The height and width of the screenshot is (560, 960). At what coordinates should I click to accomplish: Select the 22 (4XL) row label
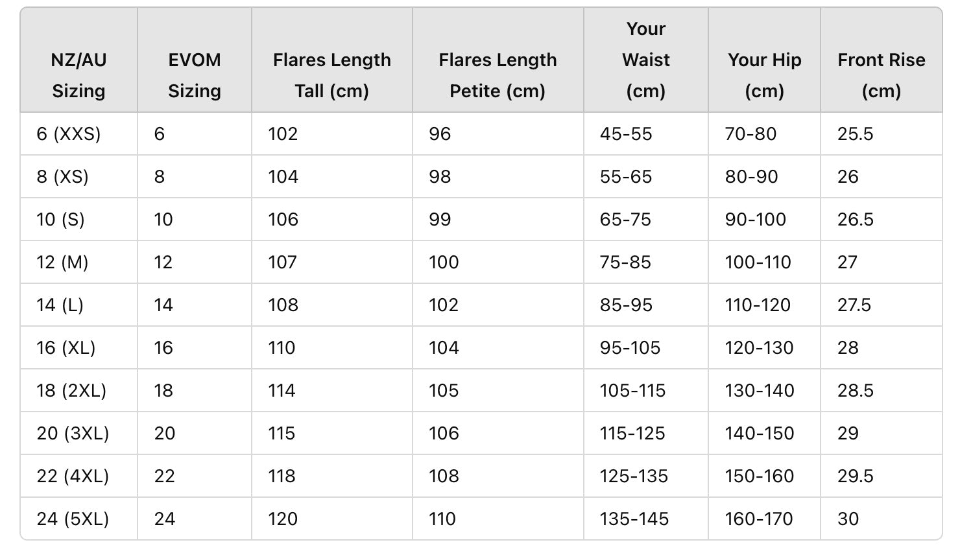point(73,476)
